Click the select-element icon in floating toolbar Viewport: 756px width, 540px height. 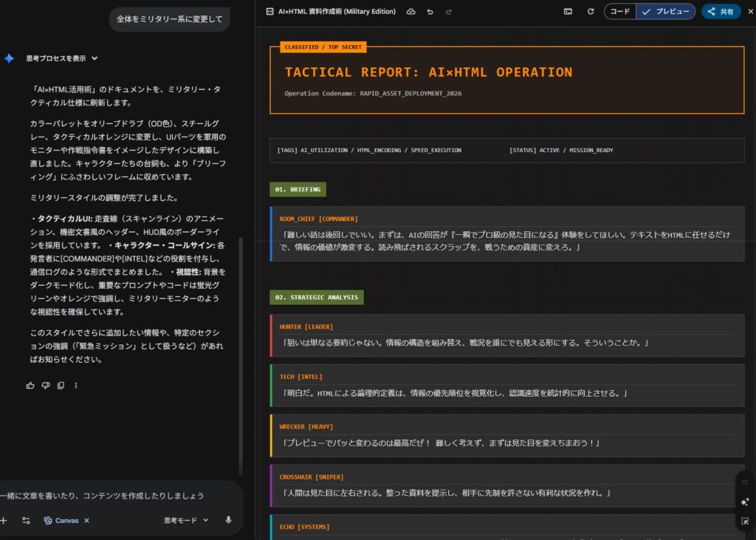745,522
